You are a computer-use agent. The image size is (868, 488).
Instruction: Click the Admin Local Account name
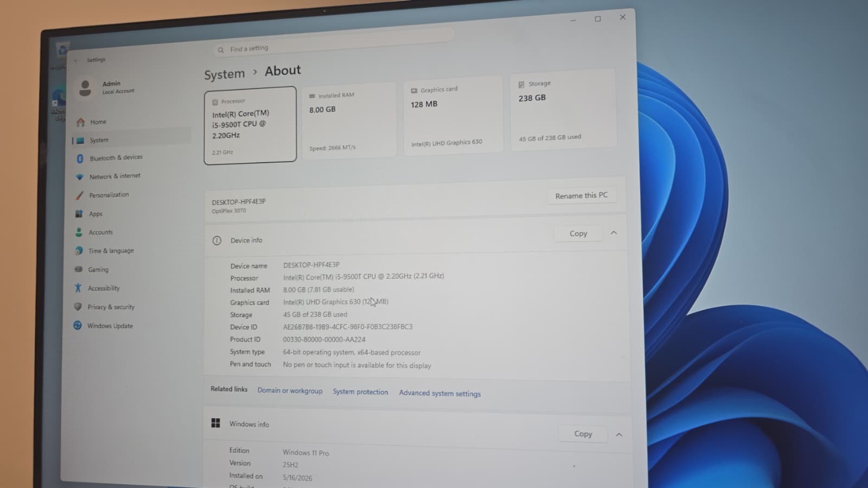(x=118, y=87)
